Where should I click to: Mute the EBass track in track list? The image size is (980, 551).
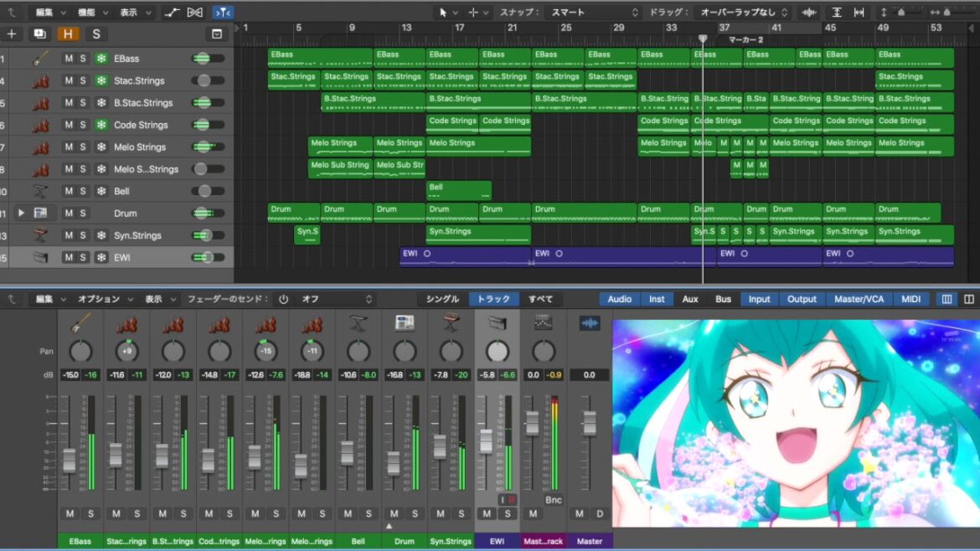(x=70, y=59)
